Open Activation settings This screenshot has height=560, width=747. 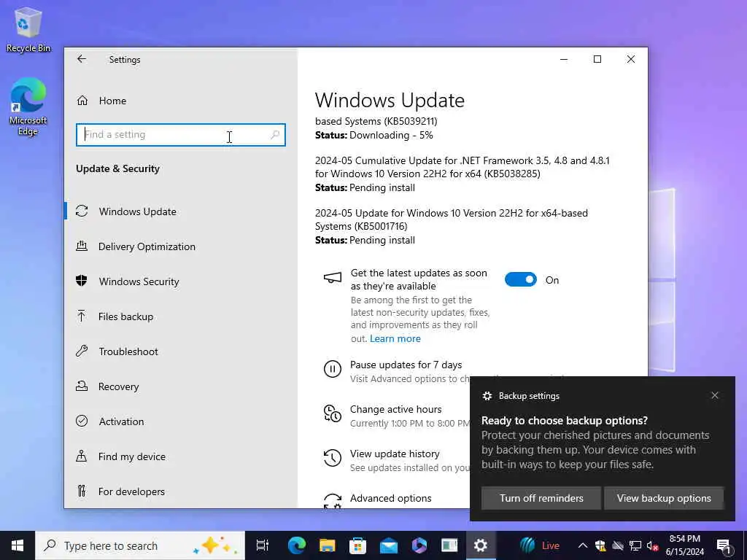coord(121,421)
